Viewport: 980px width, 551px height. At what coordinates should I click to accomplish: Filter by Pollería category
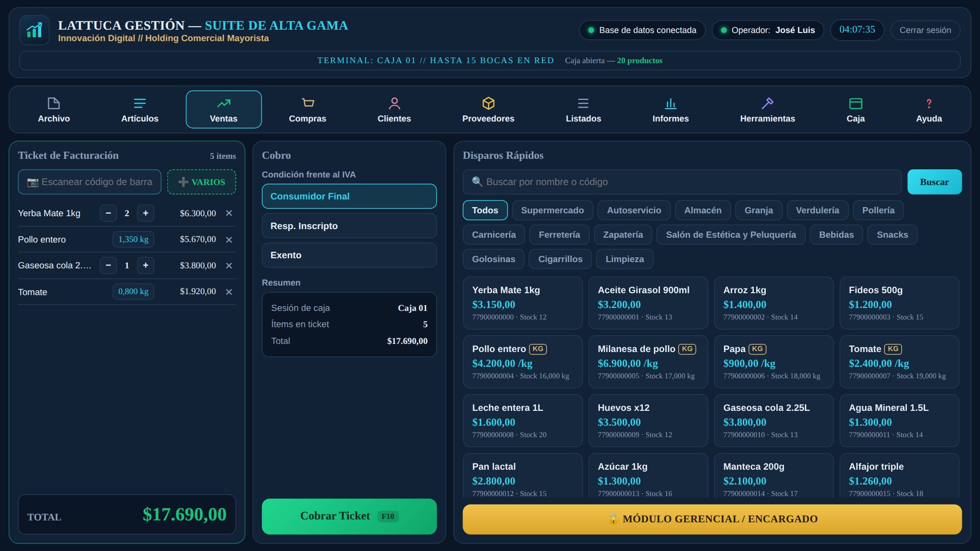click(878, 210)
